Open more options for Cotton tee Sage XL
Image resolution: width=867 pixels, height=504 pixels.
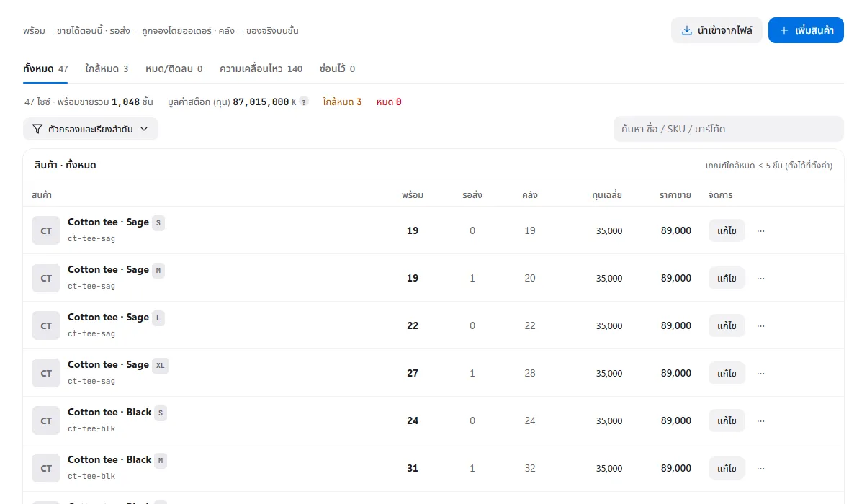(x=760, y=374)
